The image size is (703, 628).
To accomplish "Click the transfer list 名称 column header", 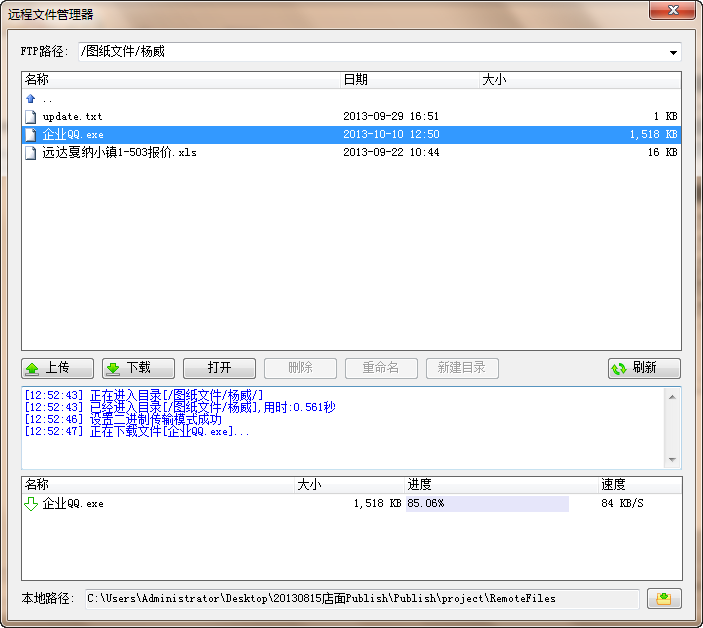I will 158,485.
